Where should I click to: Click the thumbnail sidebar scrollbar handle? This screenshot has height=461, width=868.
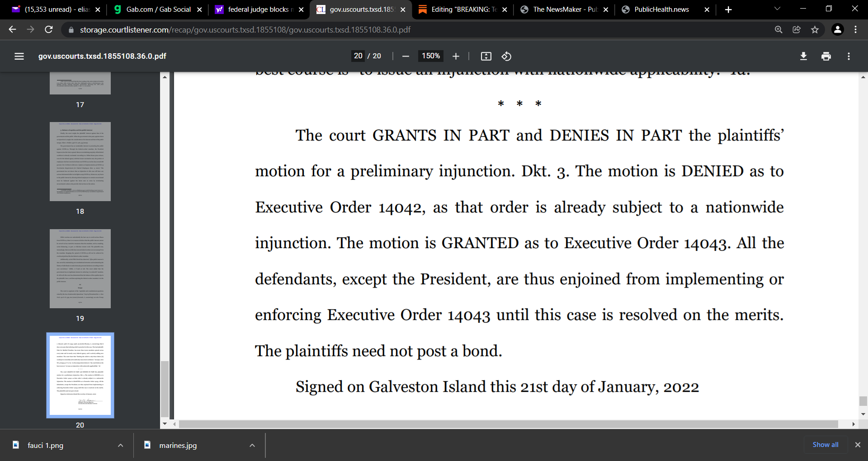[165, 388]
